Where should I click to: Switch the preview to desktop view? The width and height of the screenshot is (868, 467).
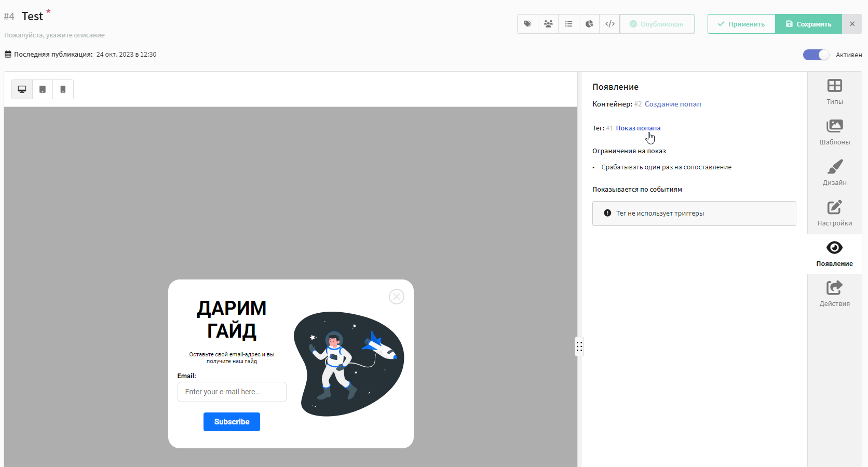pos(22,89)
